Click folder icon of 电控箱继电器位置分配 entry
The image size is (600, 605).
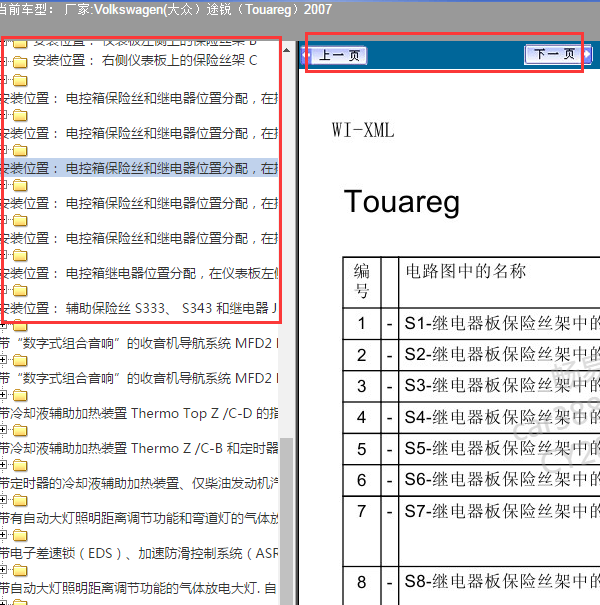(x=20, y=255)
